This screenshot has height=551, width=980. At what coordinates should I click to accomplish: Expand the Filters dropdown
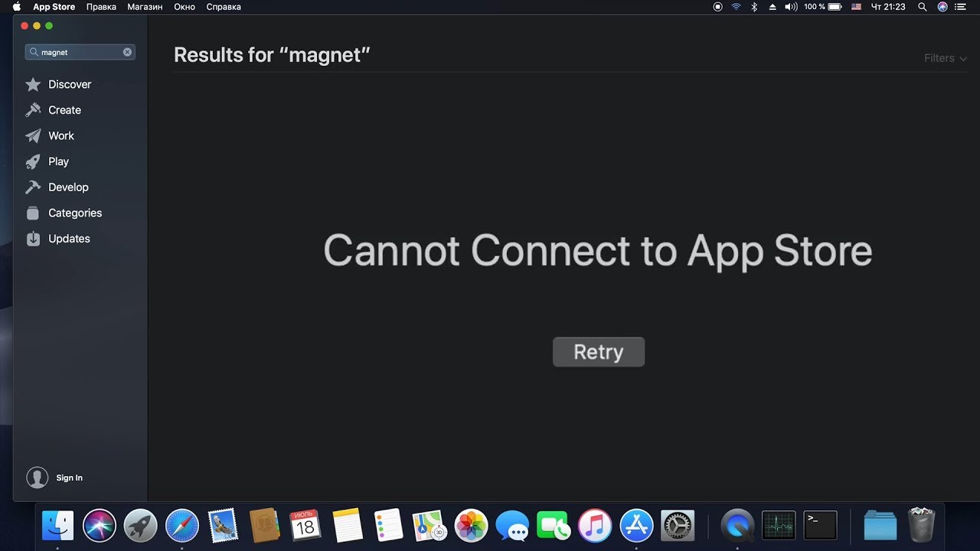tap(945, 58)
